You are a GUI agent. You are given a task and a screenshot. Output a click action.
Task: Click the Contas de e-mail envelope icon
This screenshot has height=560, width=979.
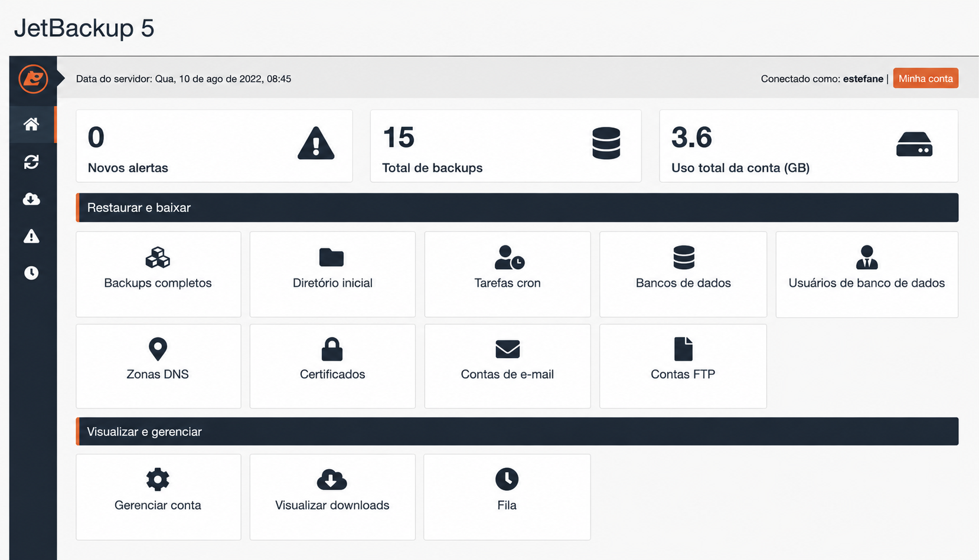pos(508,349)
